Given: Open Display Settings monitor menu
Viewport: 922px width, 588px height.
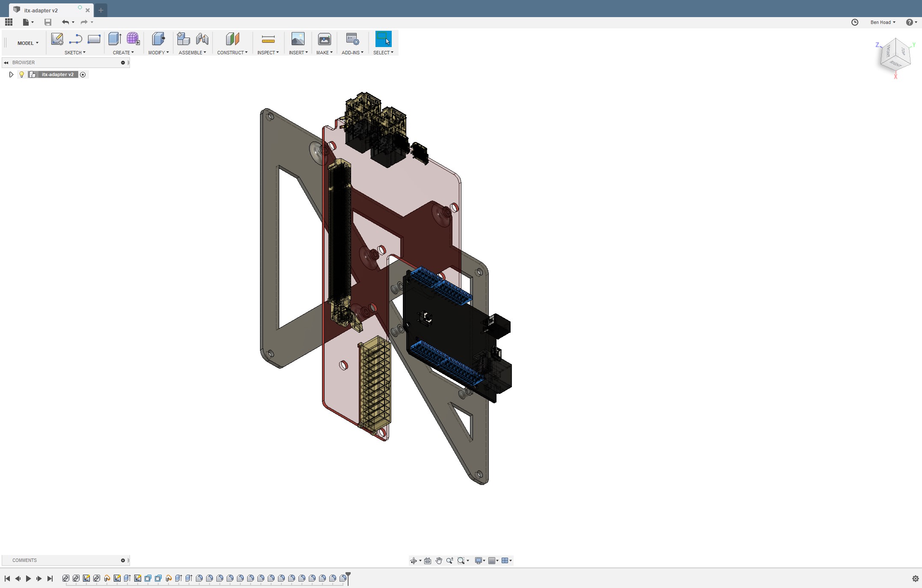Looking at the screenshot, I should (480, 561).
